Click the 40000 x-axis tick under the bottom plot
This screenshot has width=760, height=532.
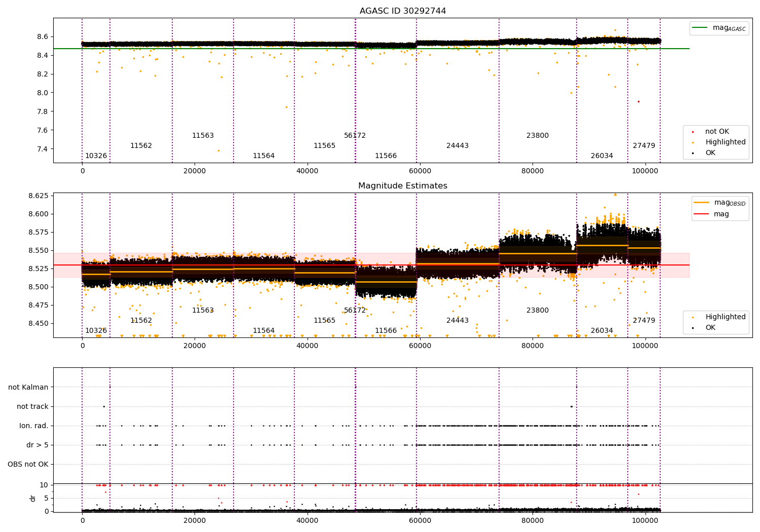(307, 520)
